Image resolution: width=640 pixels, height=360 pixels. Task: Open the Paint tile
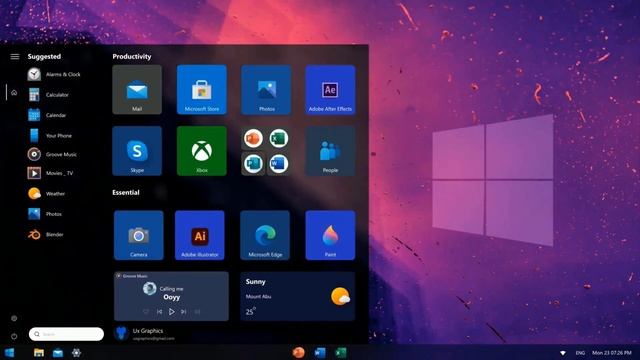click(x=330, y=235)
